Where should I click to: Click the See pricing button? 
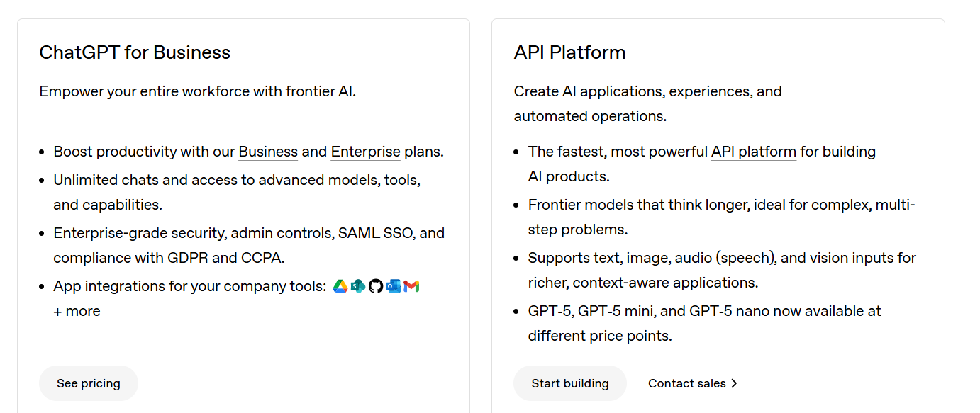88,383
